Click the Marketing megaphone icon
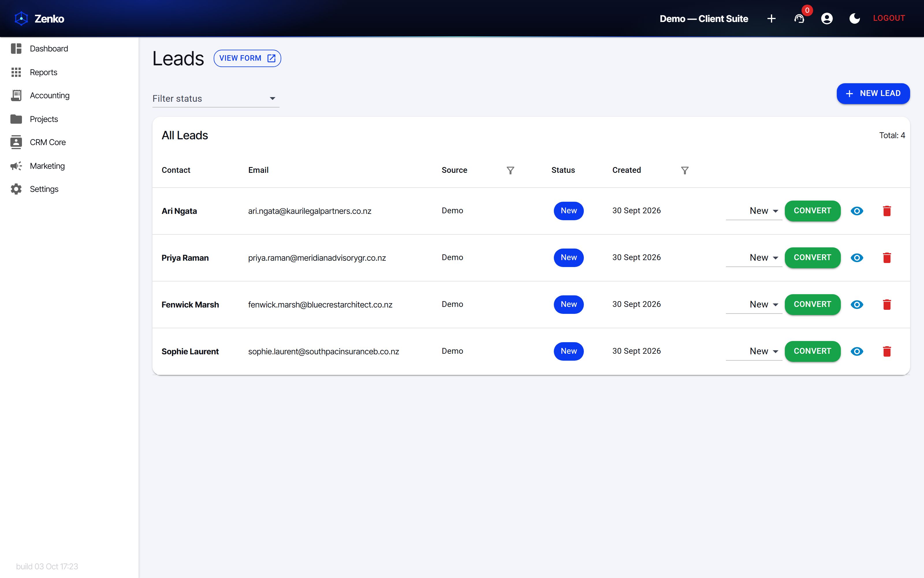 point(16,166)
